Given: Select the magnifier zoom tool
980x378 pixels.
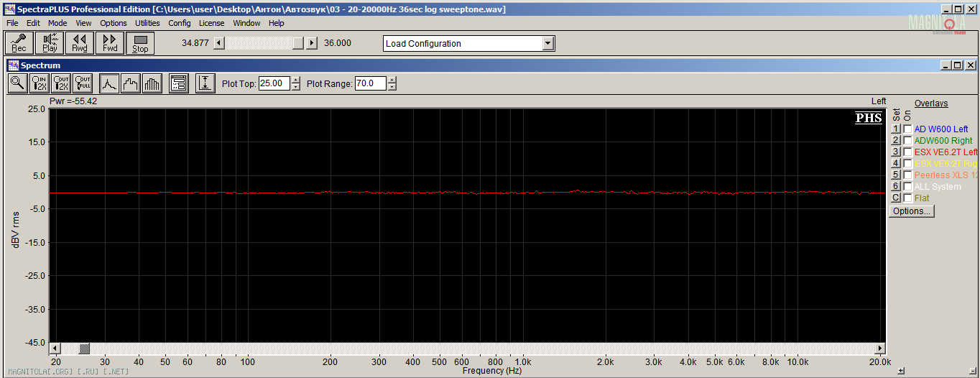Looking at the screenshot, I should pos(17,83).
